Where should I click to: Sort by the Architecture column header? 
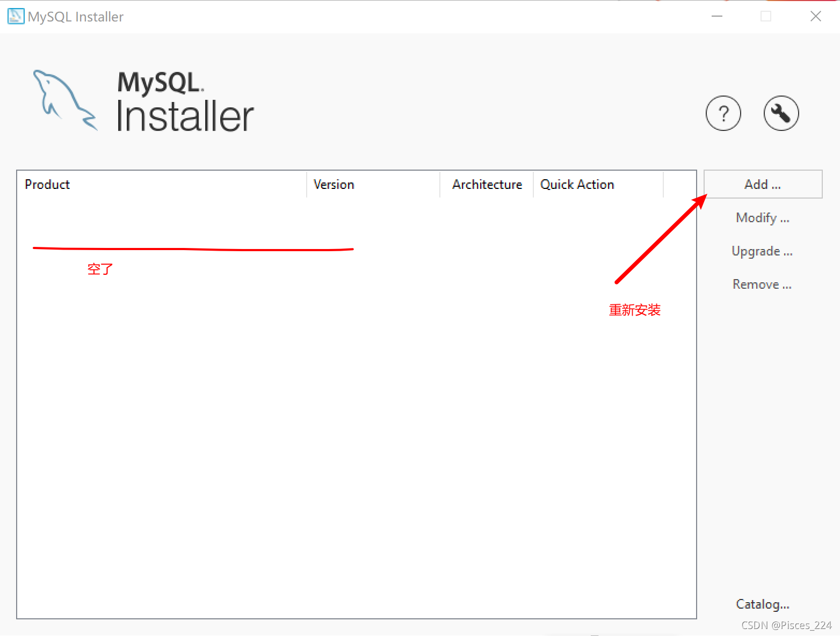click(487, 185)
